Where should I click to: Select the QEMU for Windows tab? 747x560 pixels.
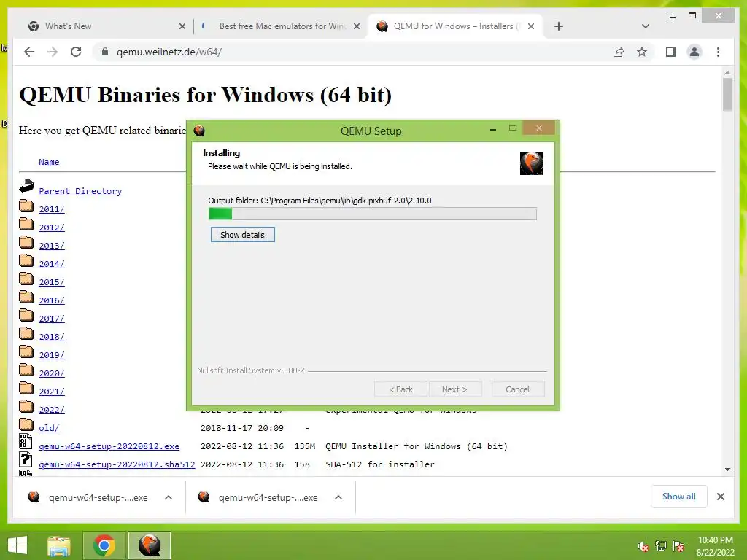(x=454, y=26)
